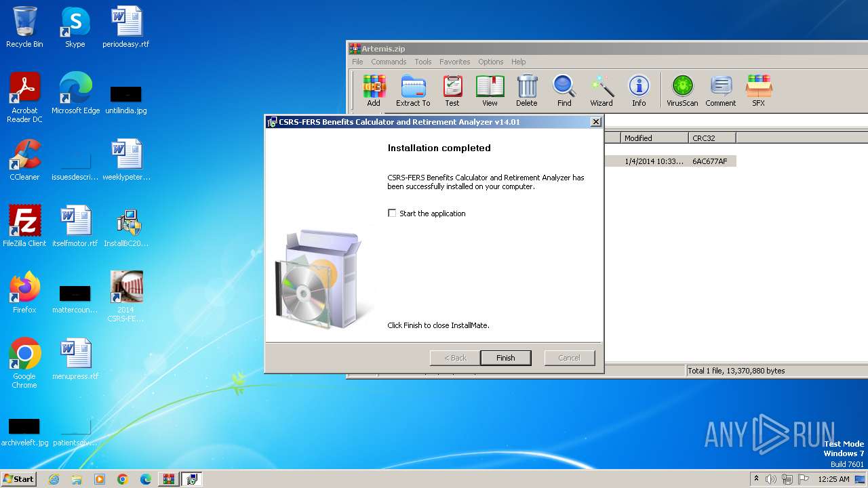This screenshot has height=488, width=868.
Task: Sort WinRAR list by Modified column
Action: (654, 138)
